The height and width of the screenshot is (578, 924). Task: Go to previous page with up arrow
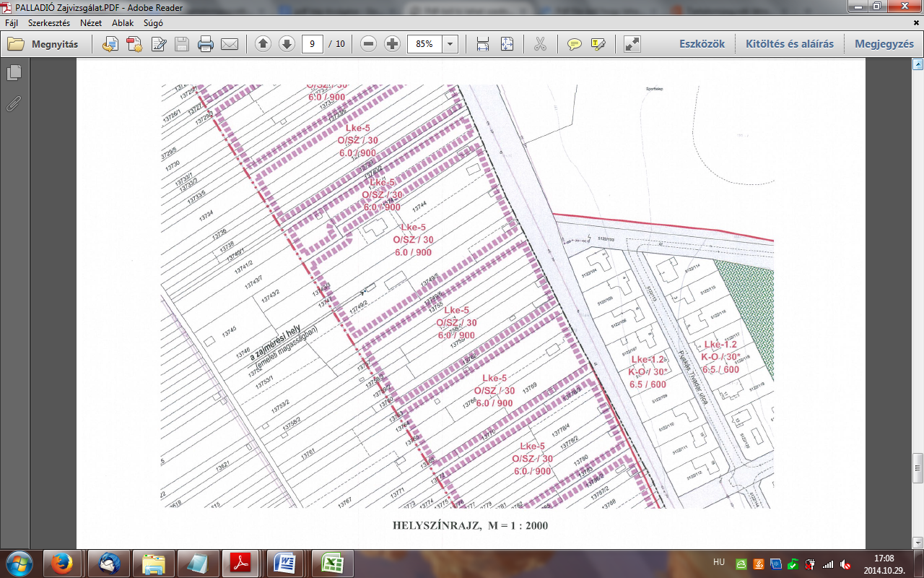tap(263, 44)
